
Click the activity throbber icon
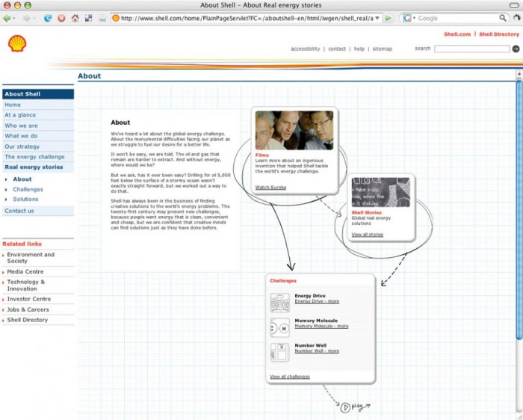click(517, 18)
